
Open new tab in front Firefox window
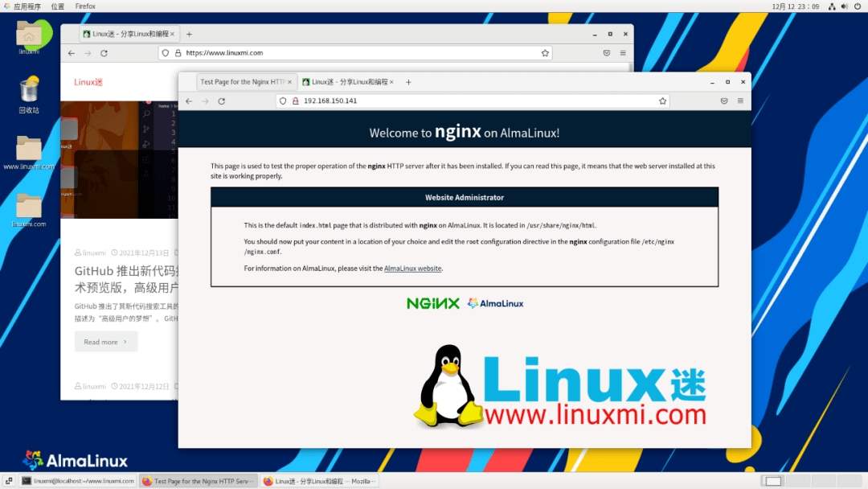coord(408,82)
